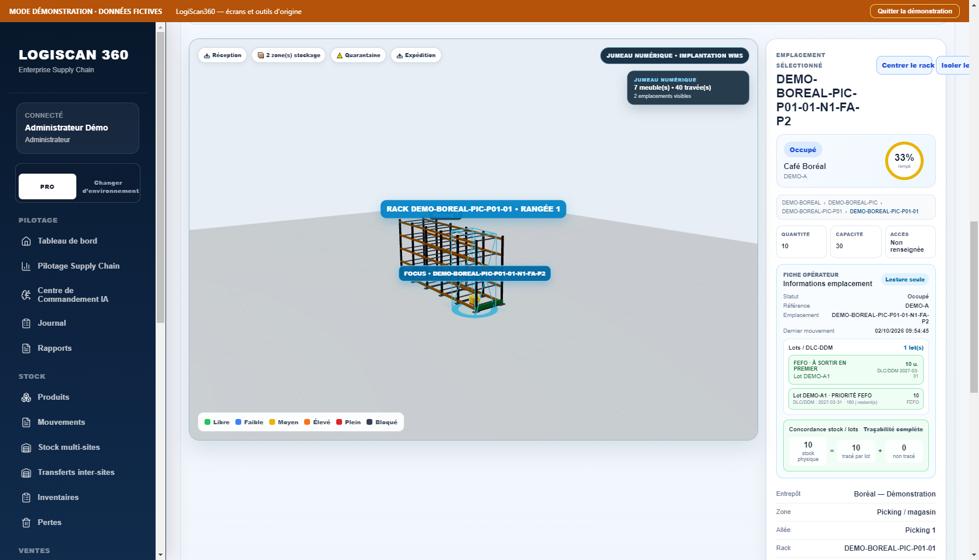Click the Rapports document icon
979x560 pixels.
[x=26, y=348]
